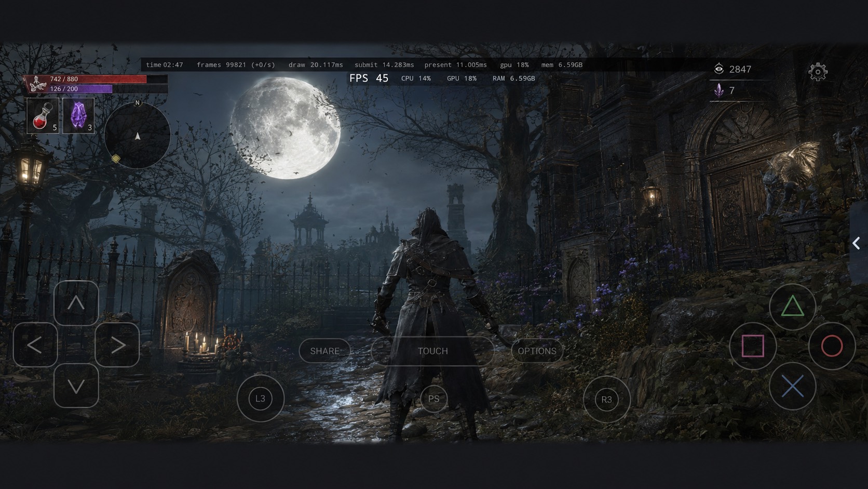Click the yellow diamond marker on minimap

pos(116,158)
